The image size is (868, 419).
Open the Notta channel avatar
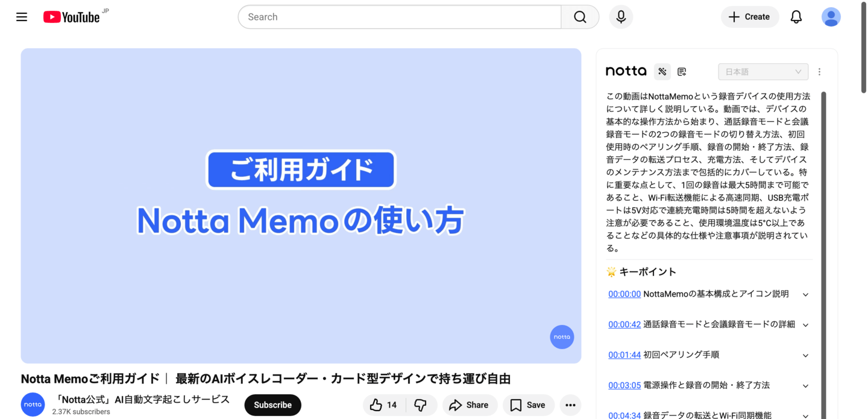point(33,405)
